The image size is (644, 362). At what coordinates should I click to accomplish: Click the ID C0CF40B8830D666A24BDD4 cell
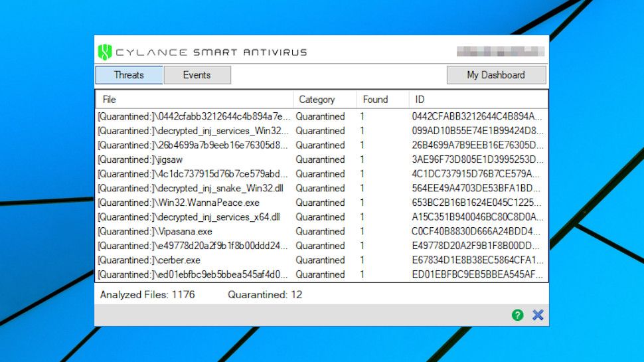476,232
